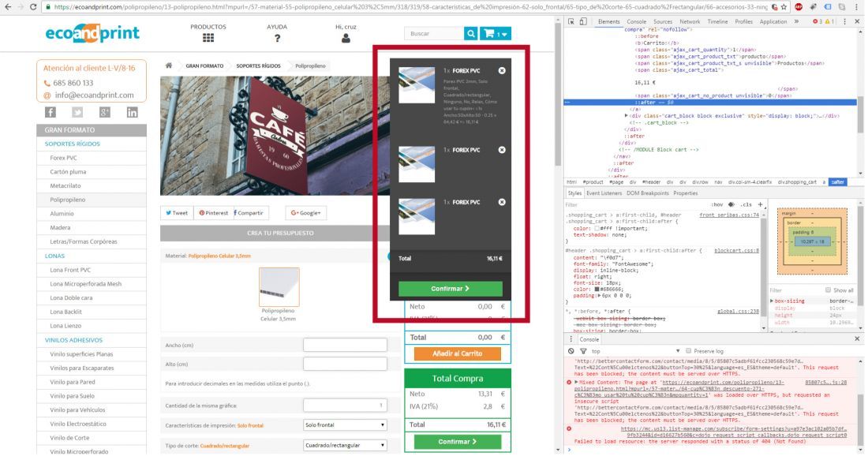The height and width of the screenshot is (456, 868).
Task: Open the DOM Breakpoints tab
Action: (648, 193)
